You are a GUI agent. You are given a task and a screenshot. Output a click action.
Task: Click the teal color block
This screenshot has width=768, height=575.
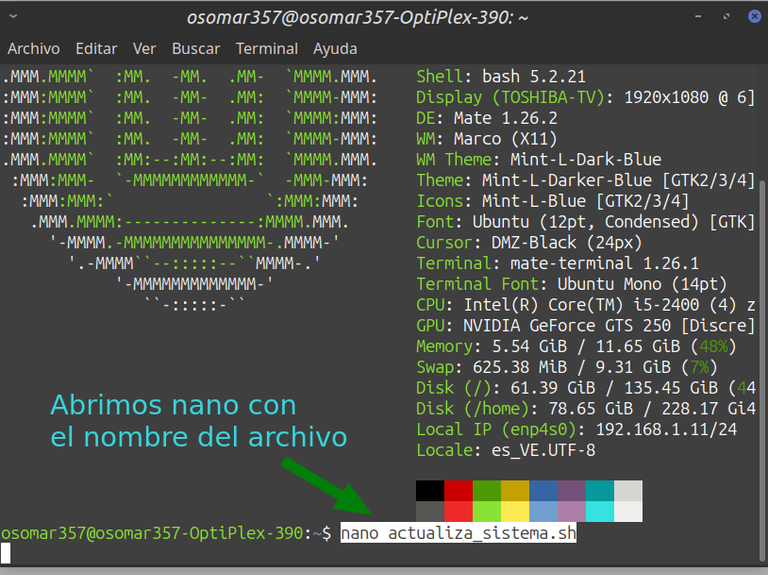click(600, 490)
